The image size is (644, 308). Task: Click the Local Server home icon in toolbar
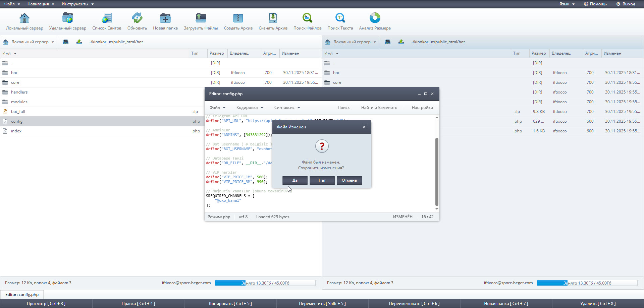pyautogui.click(x=24, y=18)
